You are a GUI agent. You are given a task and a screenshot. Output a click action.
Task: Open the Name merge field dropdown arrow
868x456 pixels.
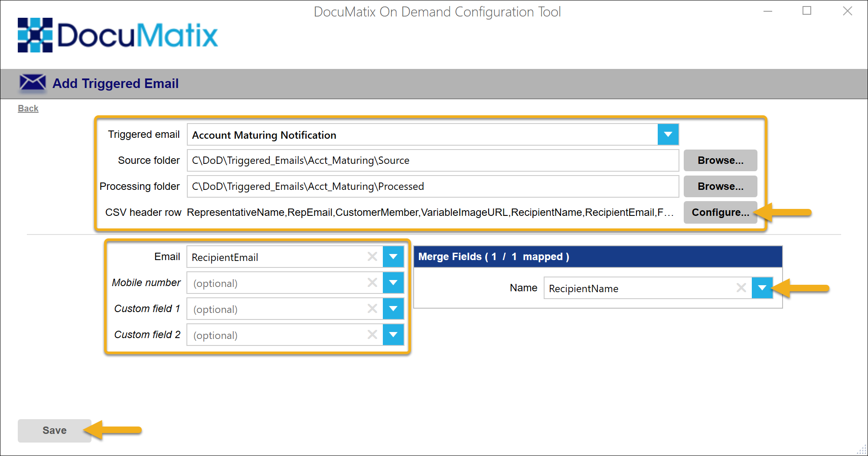click(x=762, y=288)
